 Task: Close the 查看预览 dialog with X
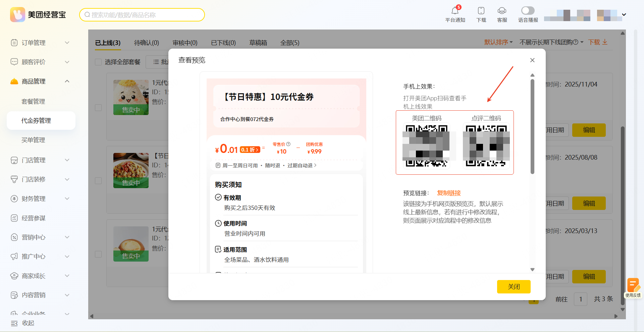[532, 60]
